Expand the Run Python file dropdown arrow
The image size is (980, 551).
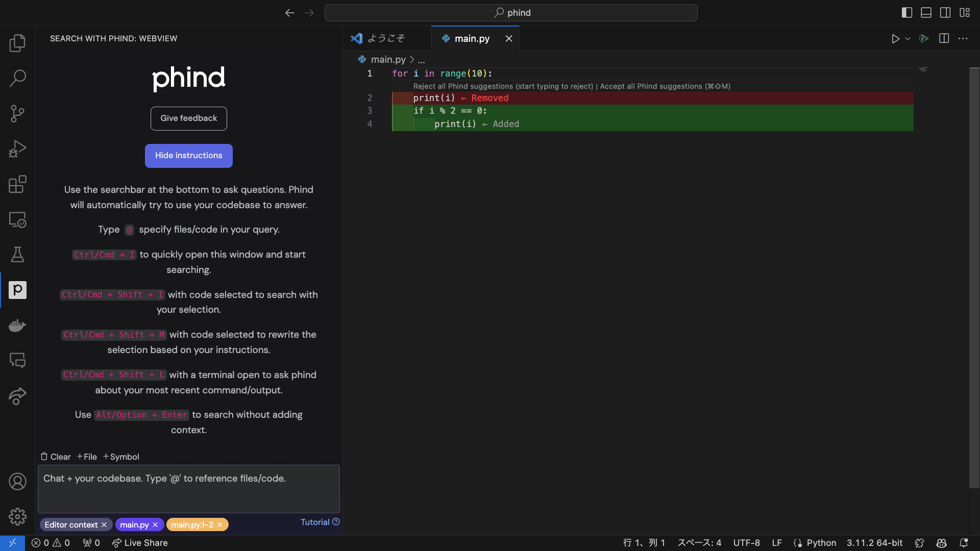tap(908, 39)
